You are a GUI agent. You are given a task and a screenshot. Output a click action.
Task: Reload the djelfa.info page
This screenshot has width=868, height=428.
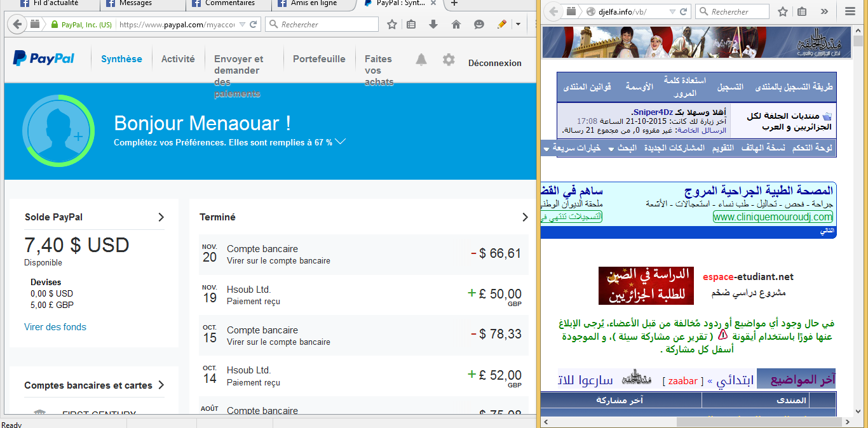[x=684, y=11]
